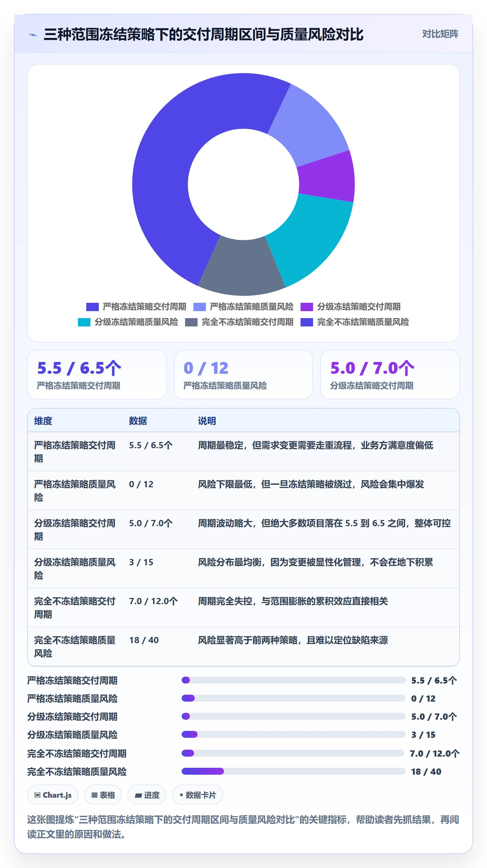The image size is (487, 868).
Task: Click table cell 7.0 / 12.0个
Action: (153, 601)
